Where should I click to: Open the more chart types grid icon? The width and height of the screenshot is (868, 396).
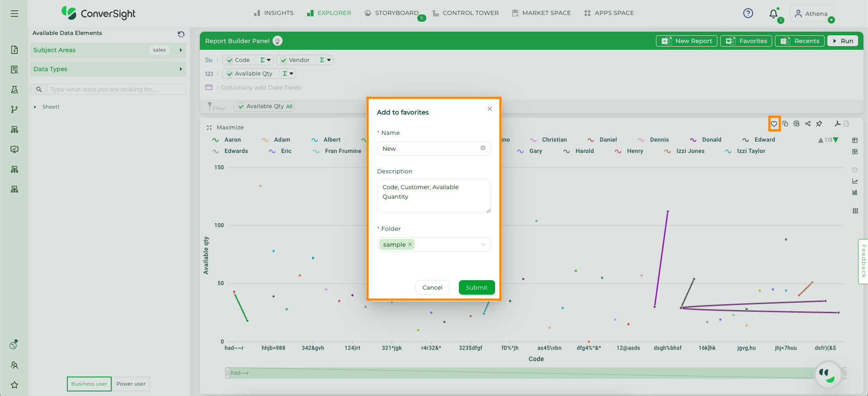[855, 211]
